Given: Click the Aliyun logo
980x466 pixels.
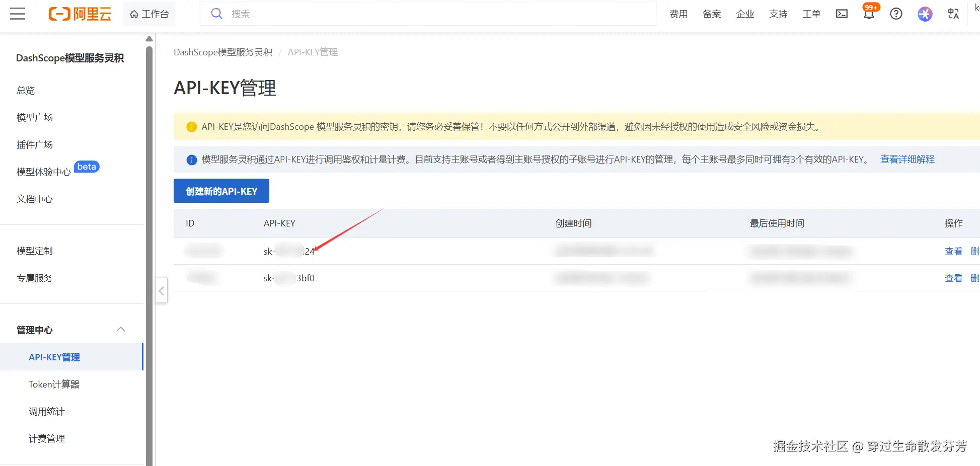Looking at the screenshot, I should (x=80, y=14).
